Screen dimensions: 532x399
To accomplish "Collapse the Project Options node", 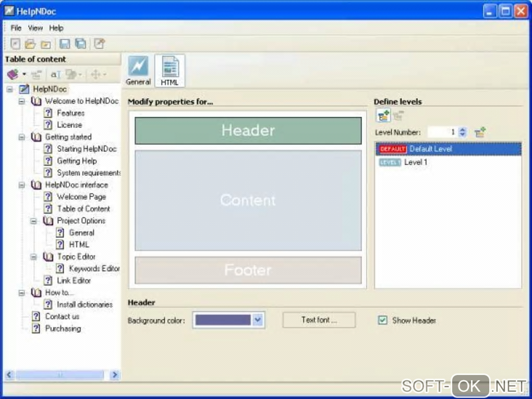I will click(x=33, y=221).
